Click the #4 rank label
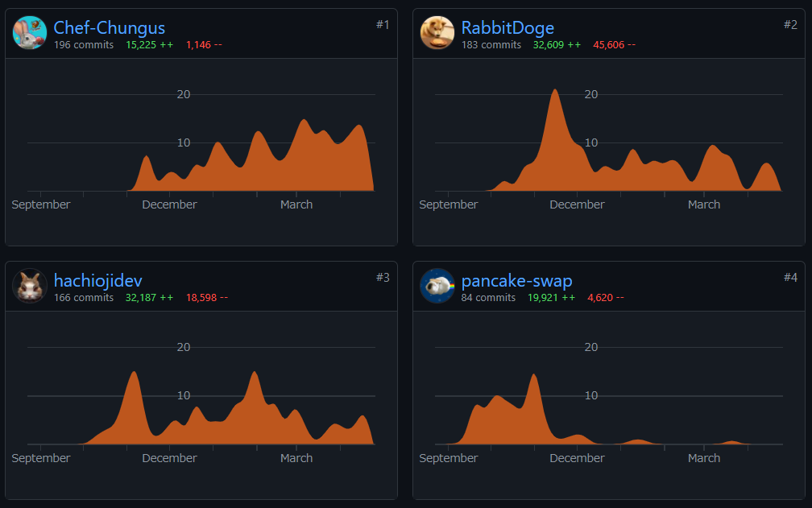 (x=790, y=277)
